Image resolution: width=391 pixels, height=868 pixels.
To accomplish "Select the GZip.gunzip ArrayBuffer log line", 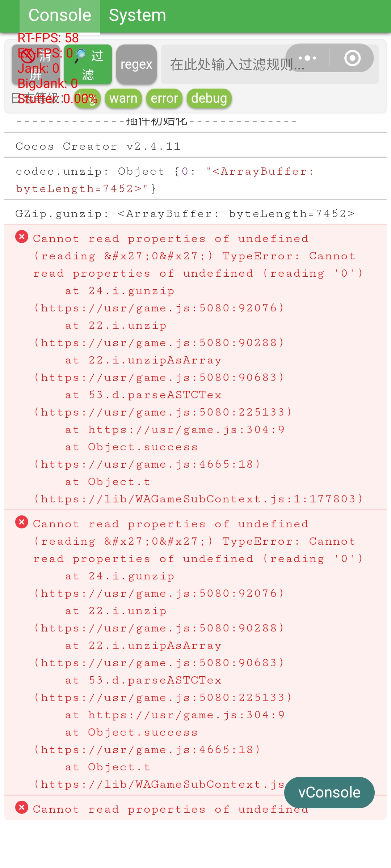I will click(185, 214).
